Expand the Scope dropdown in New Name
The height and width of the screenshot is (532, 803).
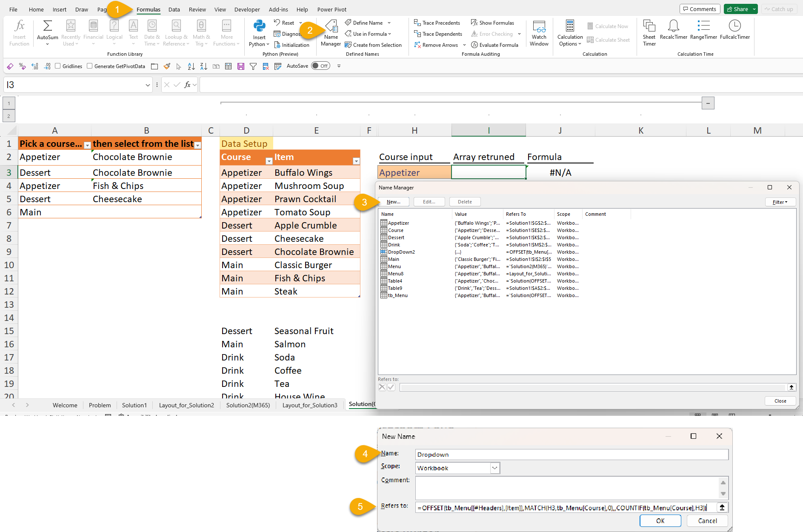[494, 468]
